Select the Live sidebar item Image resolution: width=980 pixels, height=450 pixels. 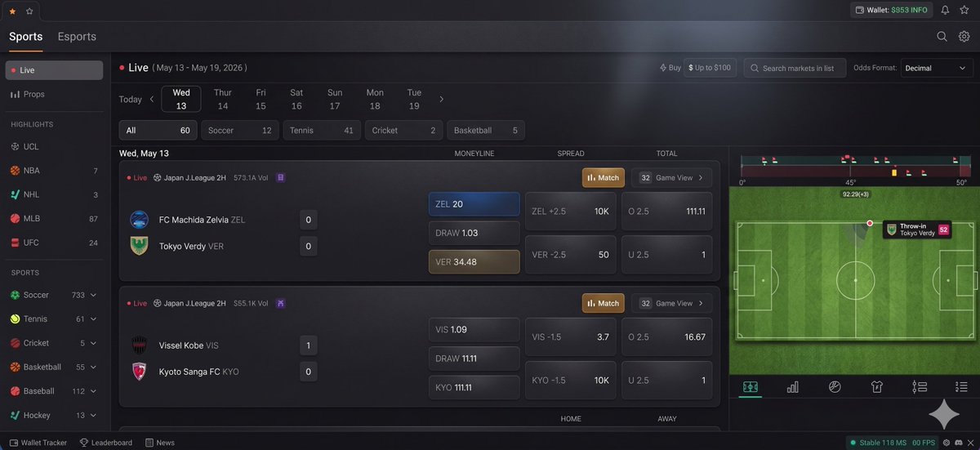(54, 70)
